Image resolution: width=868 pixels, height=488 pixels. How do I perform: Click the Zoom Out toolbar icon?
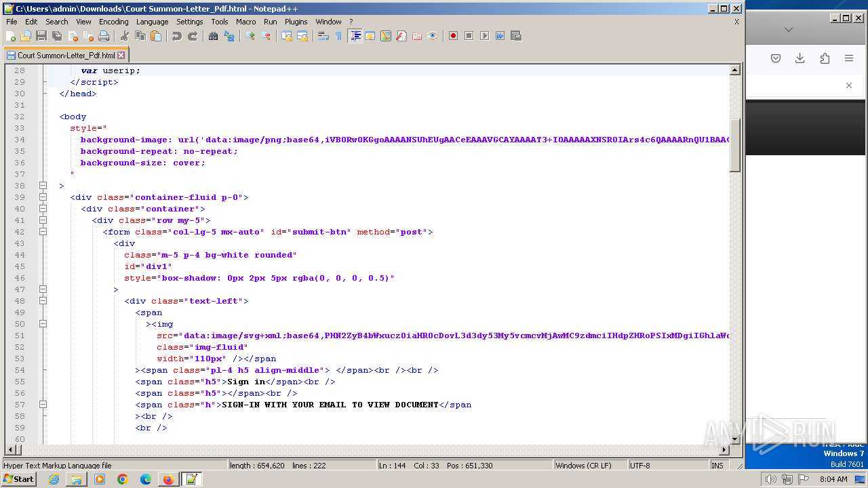click(x=266, y=36)
